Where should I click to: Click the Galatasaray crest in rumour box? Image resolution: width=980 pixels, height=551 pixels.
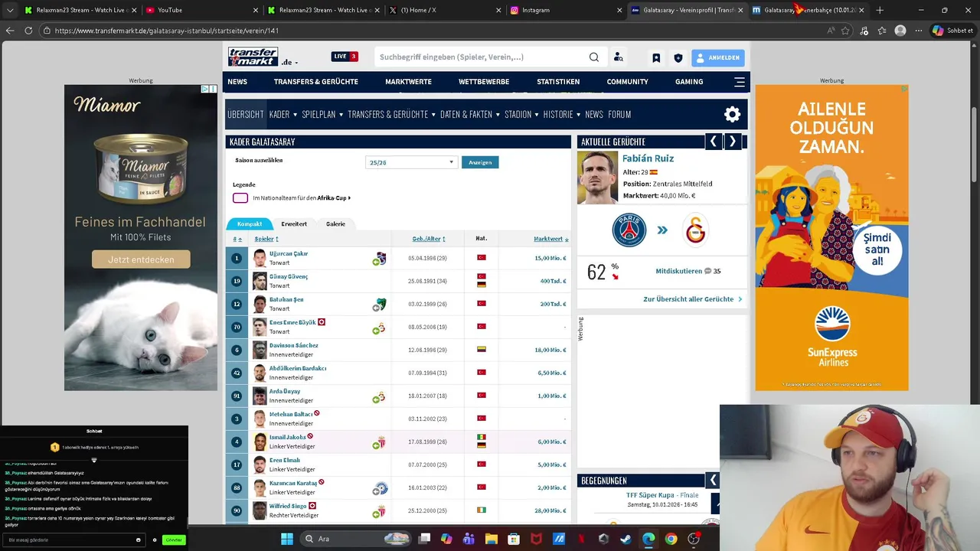[x=695, y=230]
